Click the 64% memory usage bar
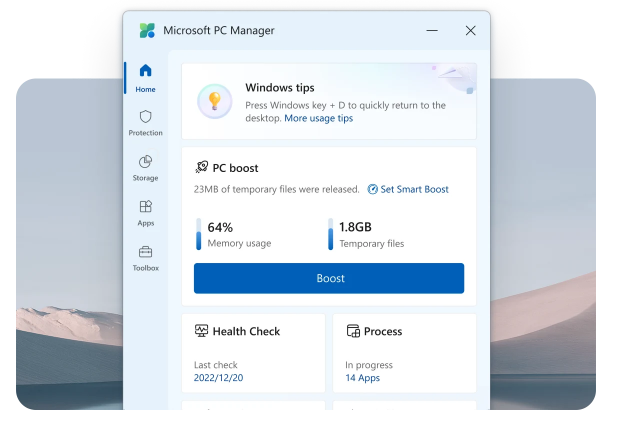Image resolution: width=618 pixels, height=427 pixels. tap(198, 234)
